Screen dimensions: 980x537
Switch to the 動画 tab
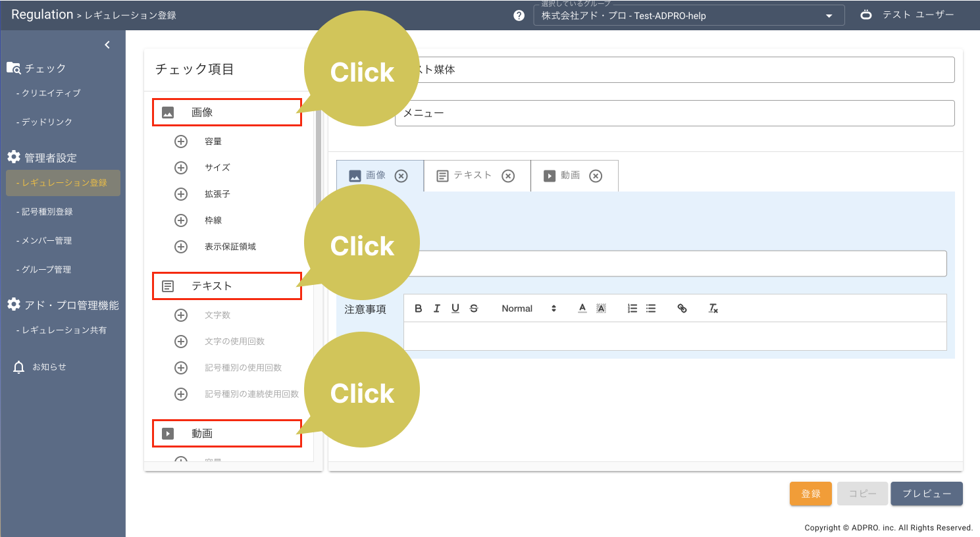[563, 176]
